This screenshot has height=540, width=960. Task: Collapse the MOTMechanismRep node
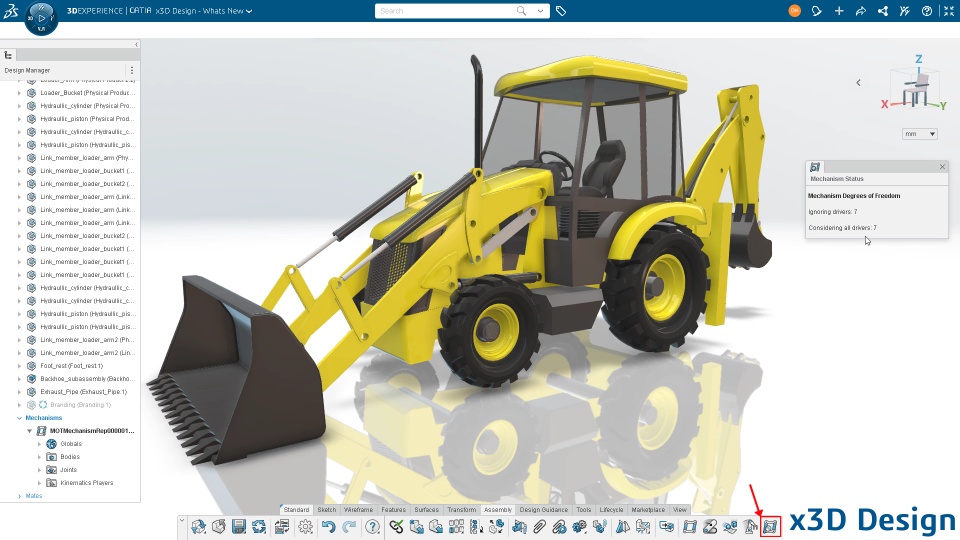(x=29, y=430)
